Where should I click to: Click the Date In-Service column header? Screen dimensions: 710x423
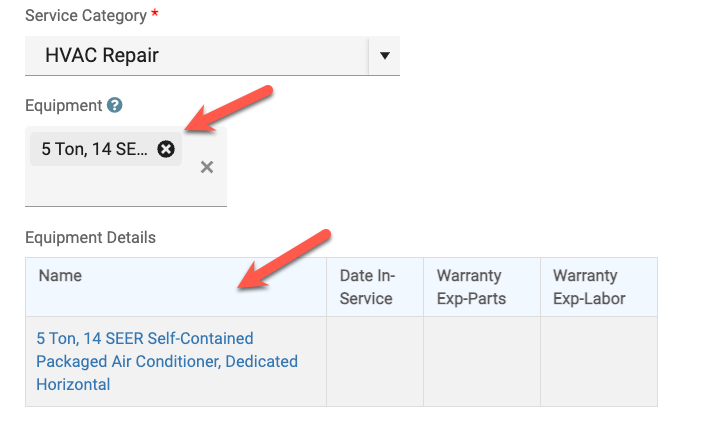[x=368, y=287]
